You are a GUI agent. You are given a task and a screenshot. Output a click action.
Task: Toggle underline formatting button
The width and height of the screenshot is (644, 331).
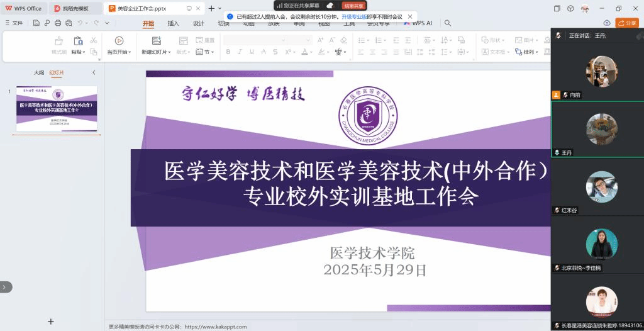pos(252,52)
